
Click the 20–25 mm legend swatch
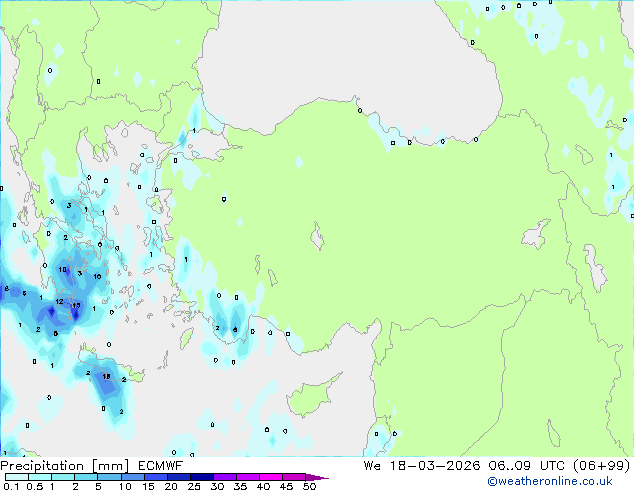pyautogui.click(x=178, y=477)
